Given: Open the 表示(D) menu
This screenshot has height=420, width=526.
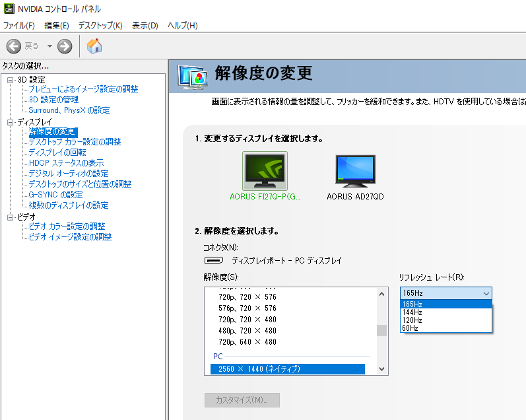Looking at the screenshot, I should [x=145, y=26].
